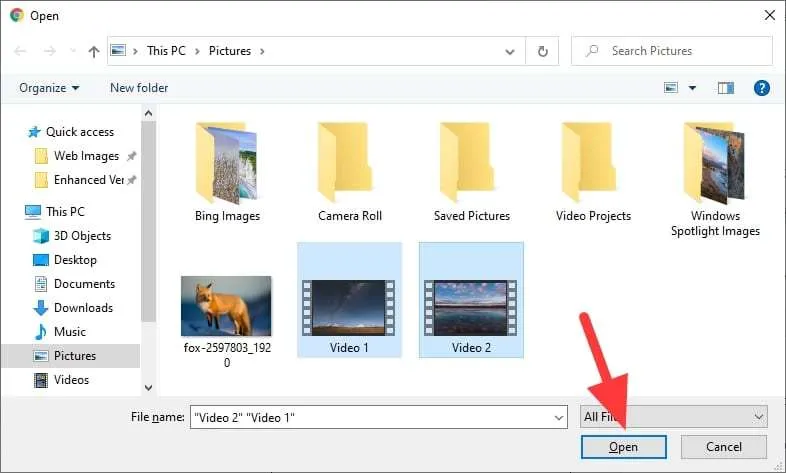
Task: Click the Open button
Action: [x=624, y=447]
